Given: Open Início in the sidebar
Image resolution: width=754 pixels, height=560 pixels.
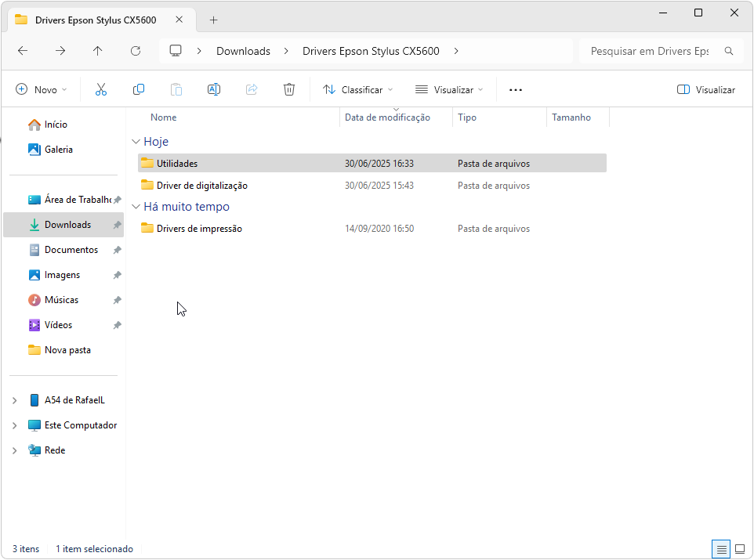Looking at the screenshot, I should coord(56,125).
